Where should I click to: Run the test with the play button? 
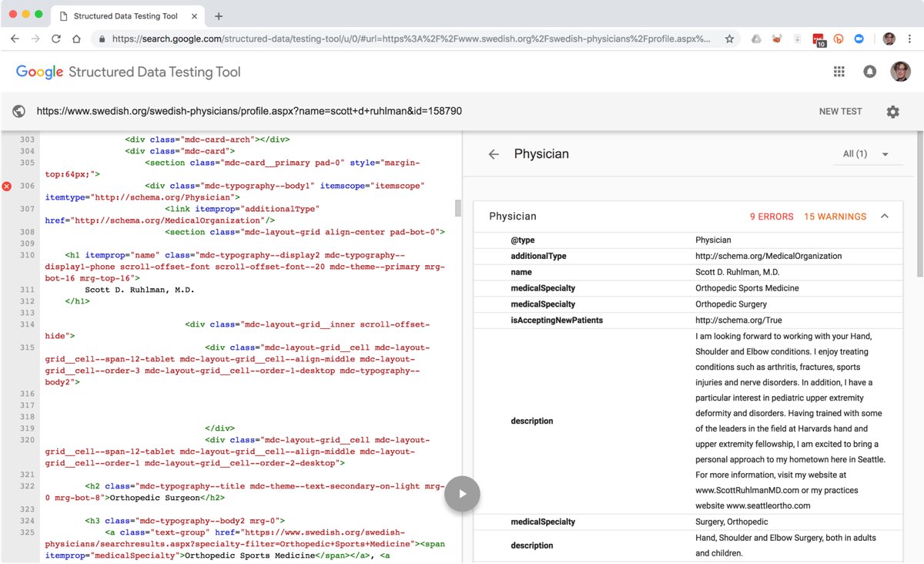coord(462,494)
